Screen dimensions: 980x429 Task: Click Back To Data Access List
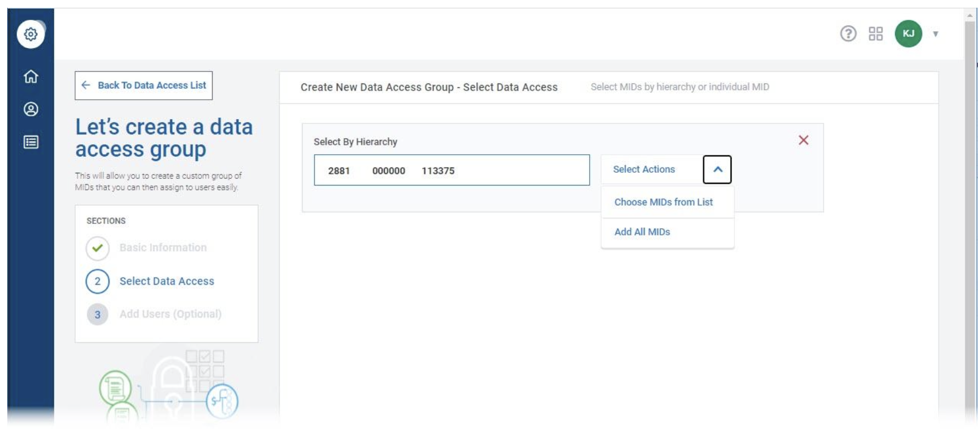[152, 86]
